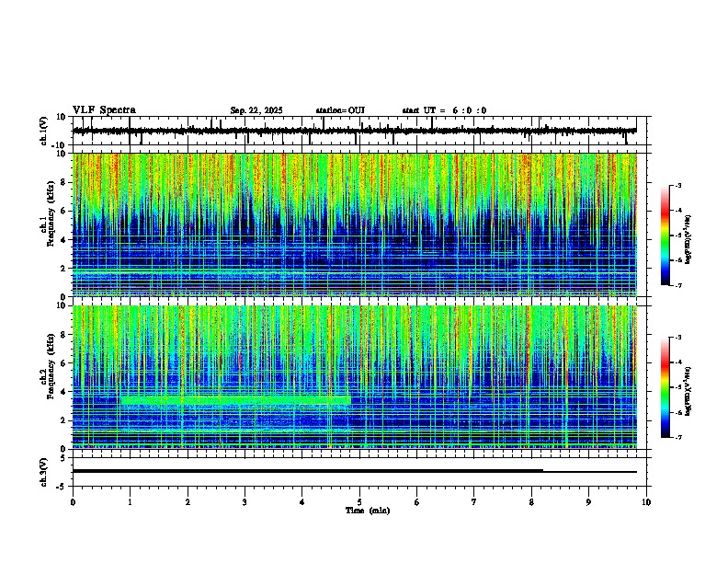Click the time axis label "1"

pyautogui.click(x=130, y=502)
